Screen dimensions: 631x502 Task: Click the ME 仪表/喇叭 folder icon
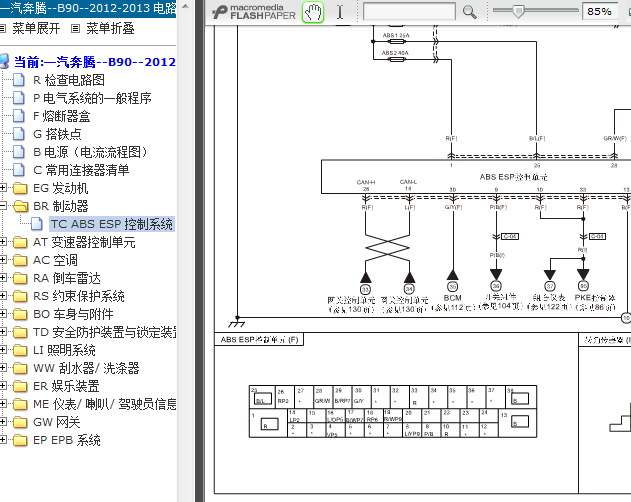[x=20, y=404]
